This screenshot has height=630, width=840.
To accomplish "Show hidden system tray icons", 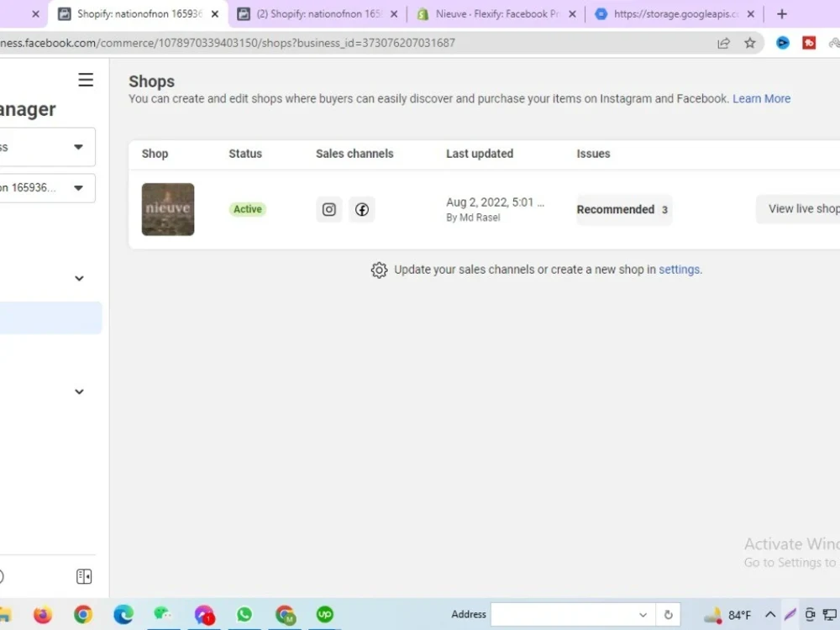I will tap(770, 614).
